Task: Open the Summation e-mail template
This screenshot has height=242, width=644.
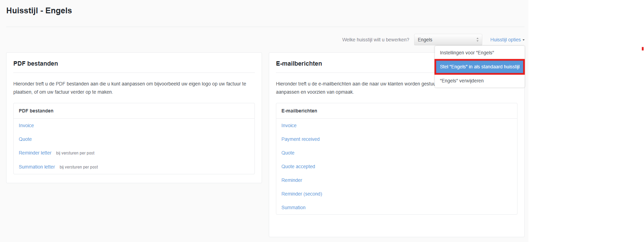Action: (x=293, y=207)
